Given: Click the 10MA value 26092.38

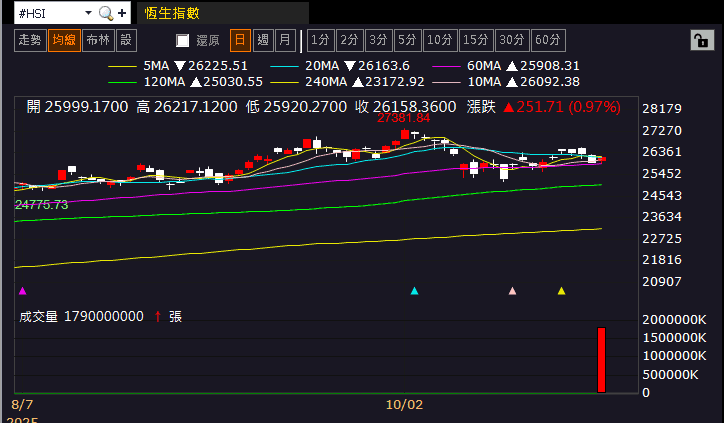Looking at the screenshot, I should 549,82.
